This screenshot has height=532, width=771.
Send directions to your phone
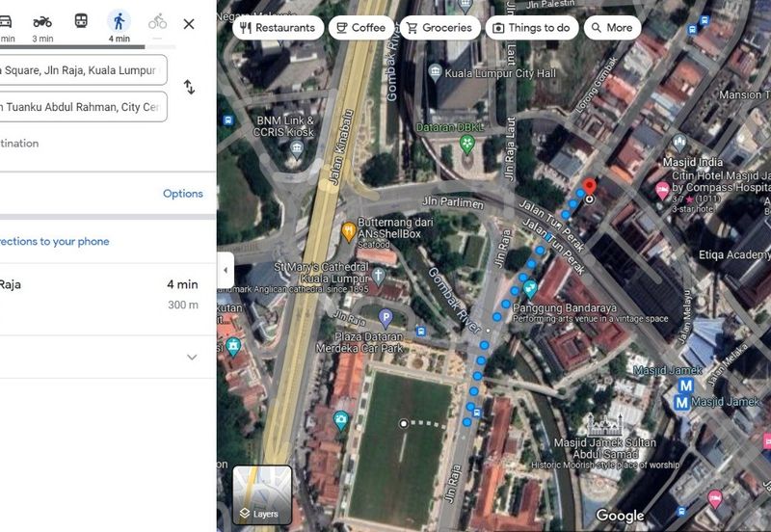(55, 242)
